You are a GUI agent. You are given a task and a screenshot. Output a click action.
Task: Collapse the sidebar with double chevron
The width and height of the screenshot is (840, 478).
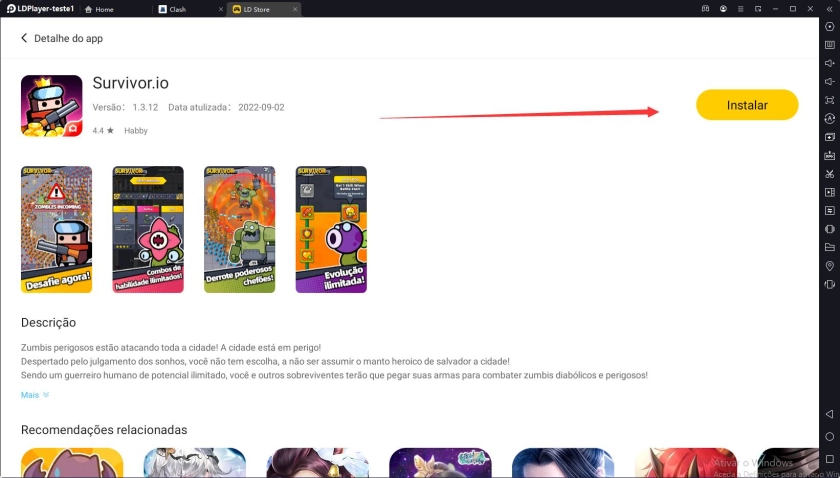click(829, 9)
